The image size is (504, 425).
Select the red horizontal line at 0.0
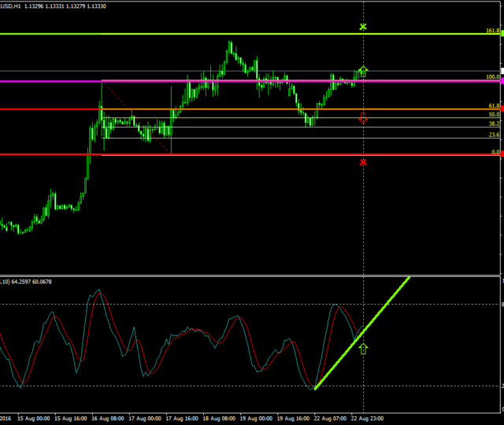click(236, 155)
